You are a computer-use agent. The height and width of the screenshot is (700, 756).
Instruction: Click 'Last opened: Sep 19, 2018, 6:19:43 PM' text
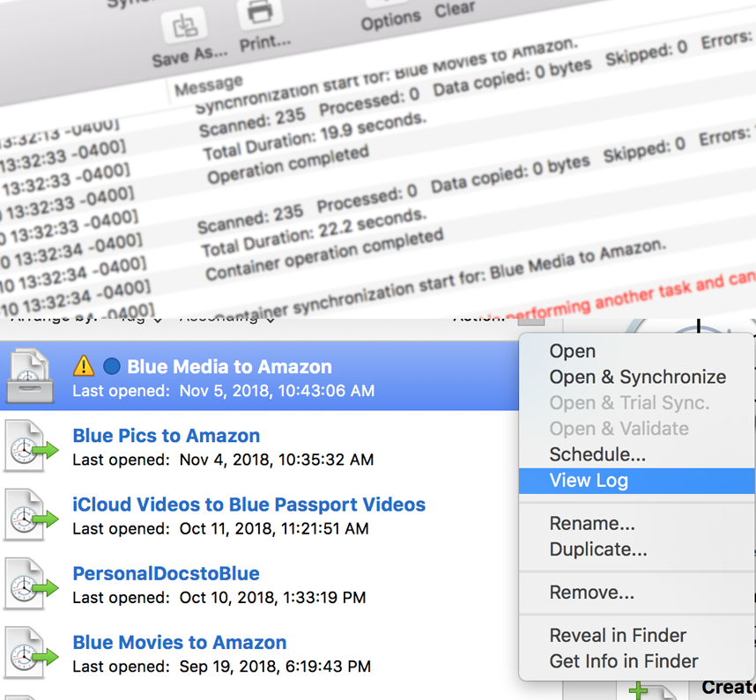tap(221, 666)
